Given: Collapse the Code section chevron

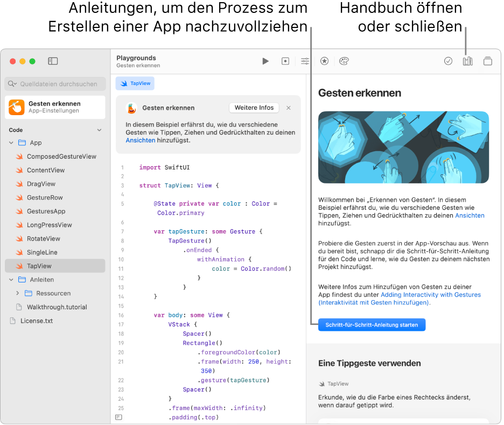Looking at the screenshot, I should [99, 130].
